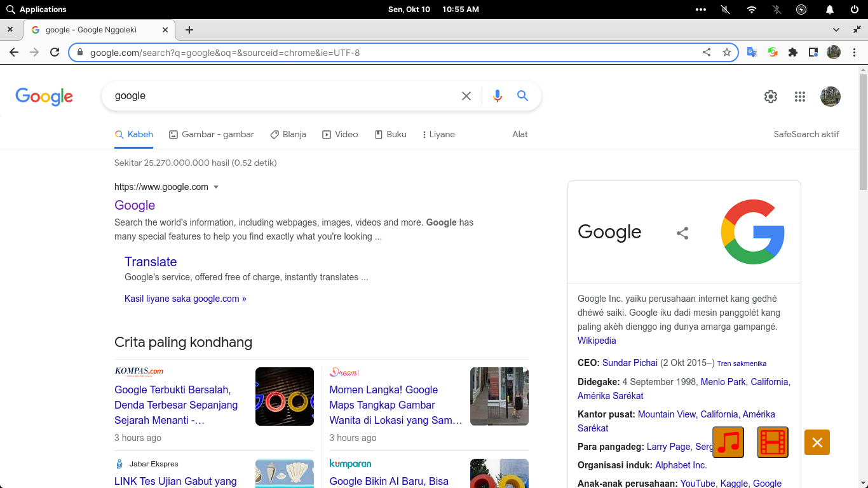Go back to the previous page
The image size is (868, 488).
click(14, 53)
